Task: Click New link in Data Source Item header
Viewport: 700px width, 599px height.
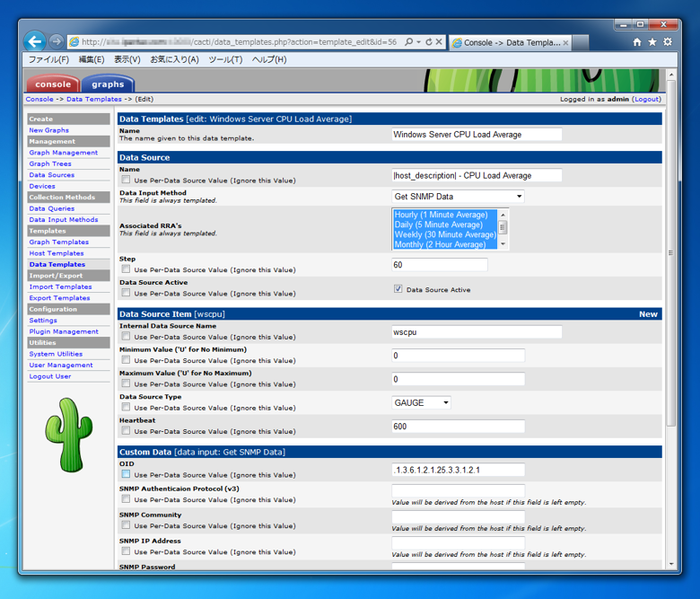Action: pyautogui.click(x=648, y=314)
